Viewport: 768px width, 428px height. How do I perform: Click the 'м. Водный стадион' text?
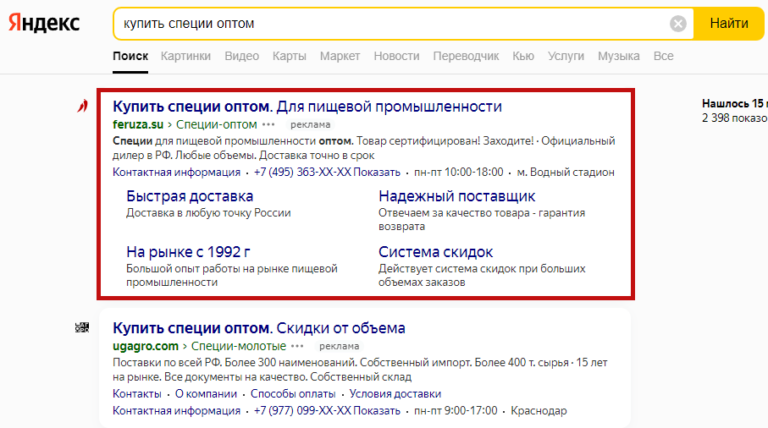click(566, 172)
